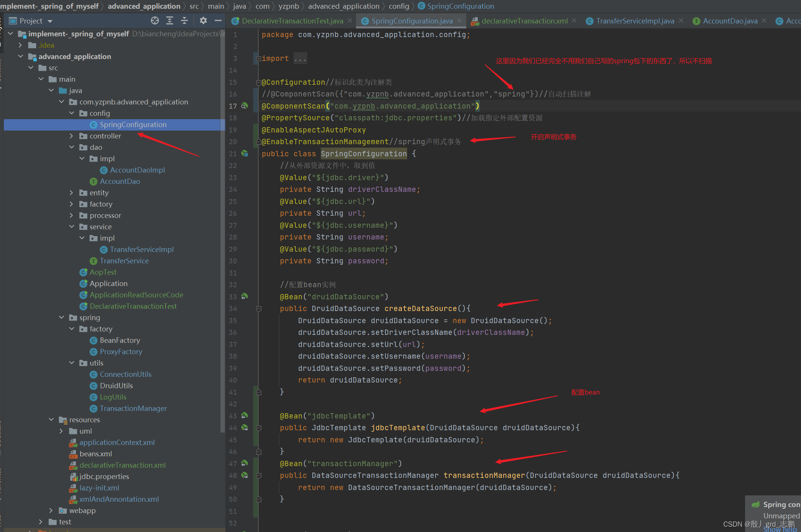Open the Project panel settings gear
Screen dimensions: 801x532
(x=203, y=21)
